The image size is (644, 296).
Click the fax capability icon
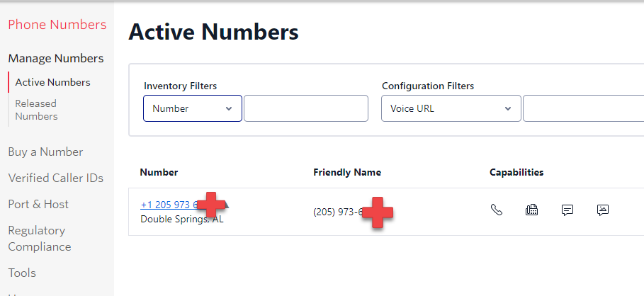click(531, 210)
